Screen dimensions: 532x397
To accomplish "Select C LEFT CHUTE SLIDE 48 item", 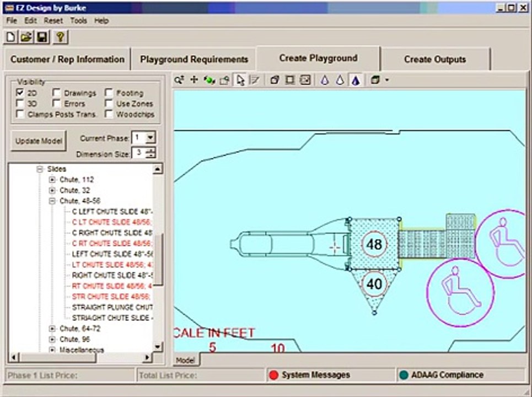I will coord(112,211).
